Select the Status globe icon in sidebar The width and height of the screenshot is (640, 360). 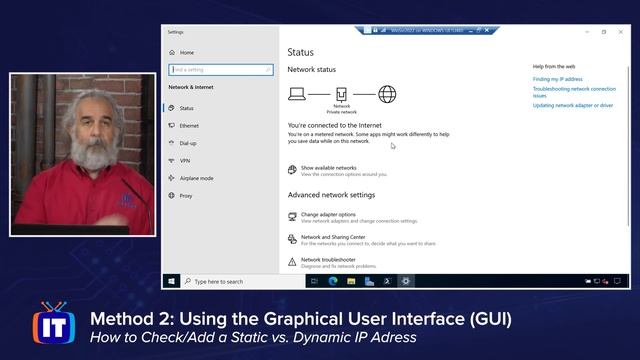[171, 108]
